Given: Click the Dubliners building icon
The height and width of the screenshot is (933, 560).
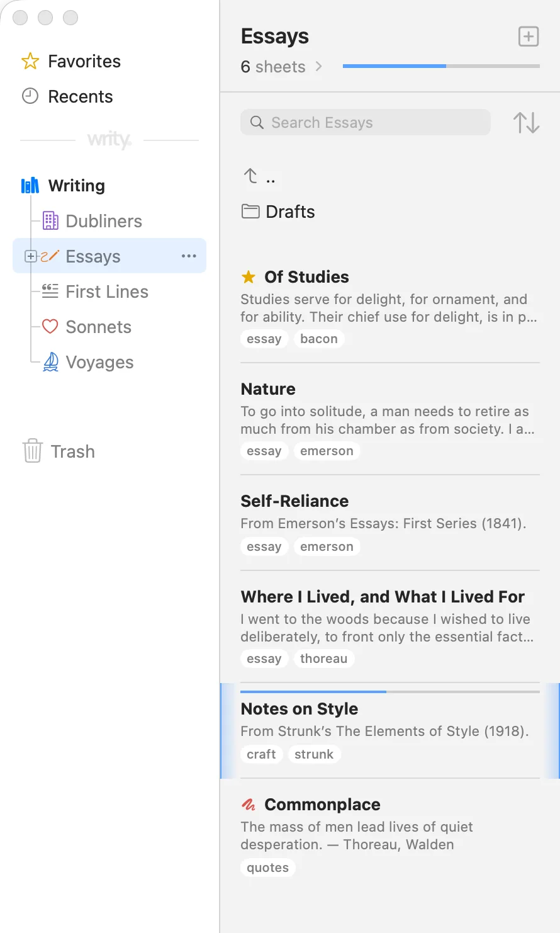Looking at the screenshot, I should [x=50, y=221].
